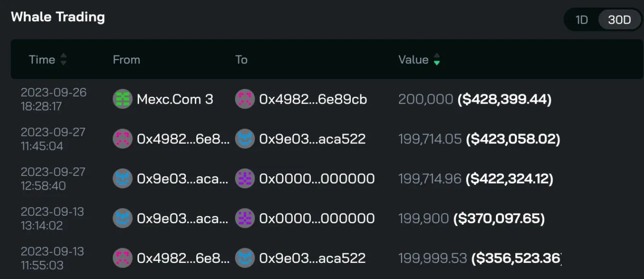Click the blue avatar in the 11:55:03 row To column
644x279 pixels.
click(x=245, y=258)
